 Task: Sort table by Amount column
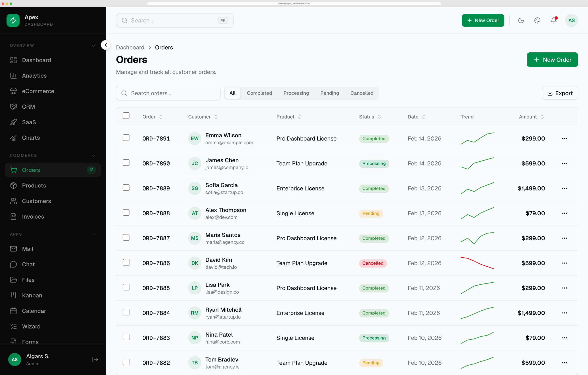531,117
